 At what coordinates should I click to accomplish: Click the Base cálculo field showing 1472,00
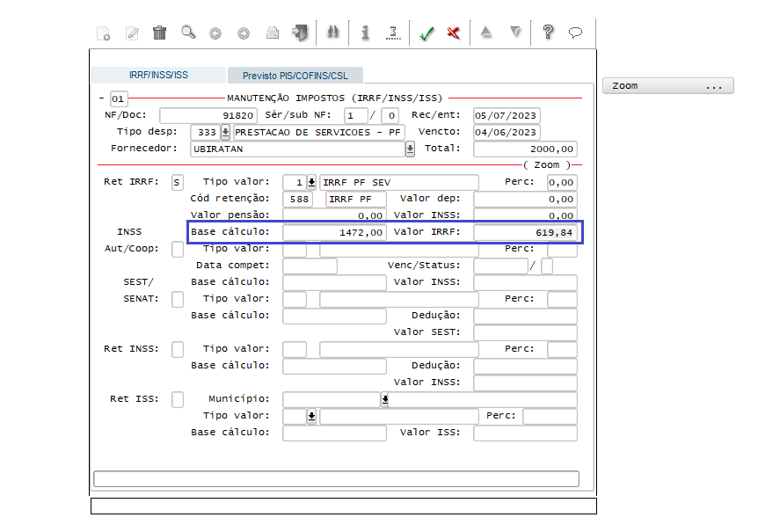[334, 233]
